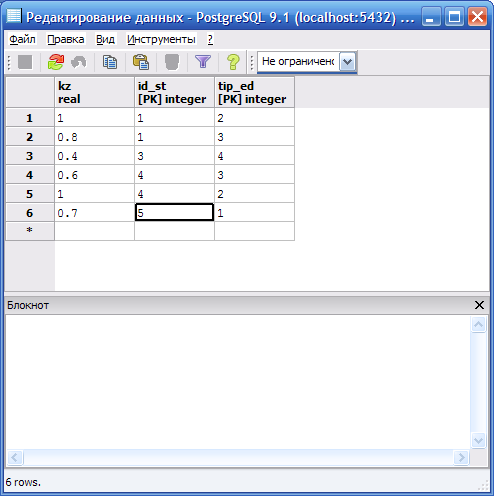
Task: Click the id_st cell in row 6
Action: pyautogui.click(x=174, y=213)
